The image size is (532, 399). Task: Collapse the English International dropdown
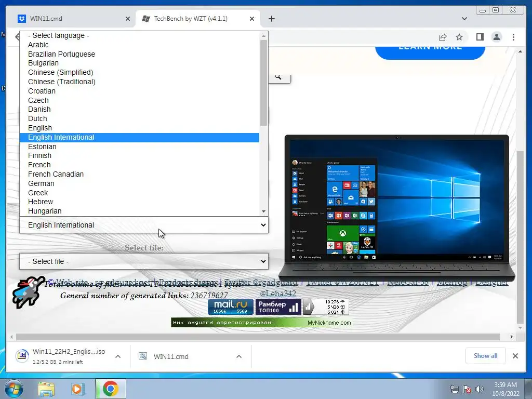pos(144,225)
